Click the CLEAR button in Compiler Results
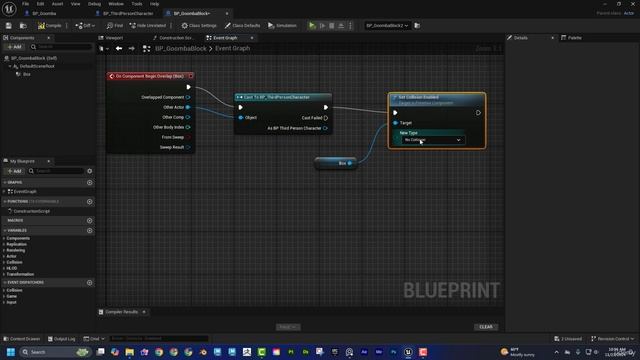The image size is (640, 360). (x=486, y=327)
